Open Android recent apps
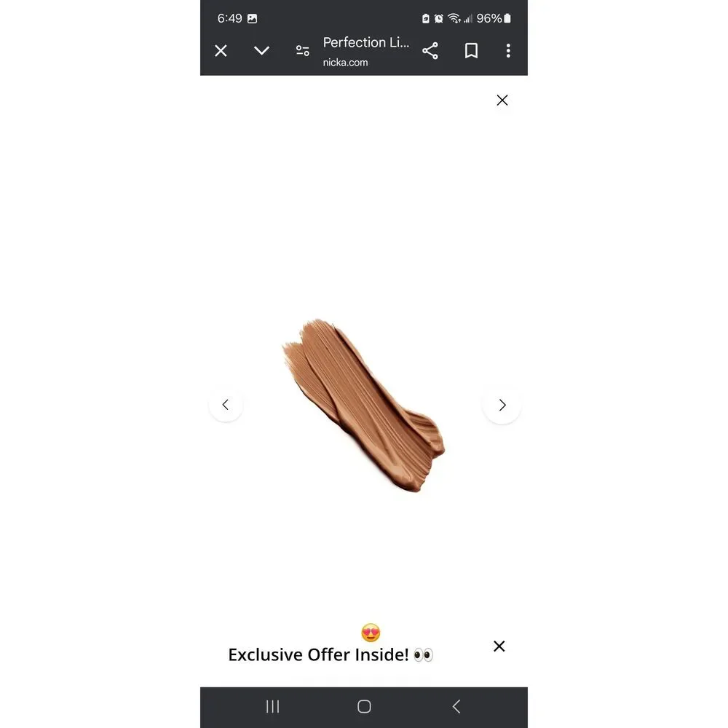728x728 pixels. point(272,707)
